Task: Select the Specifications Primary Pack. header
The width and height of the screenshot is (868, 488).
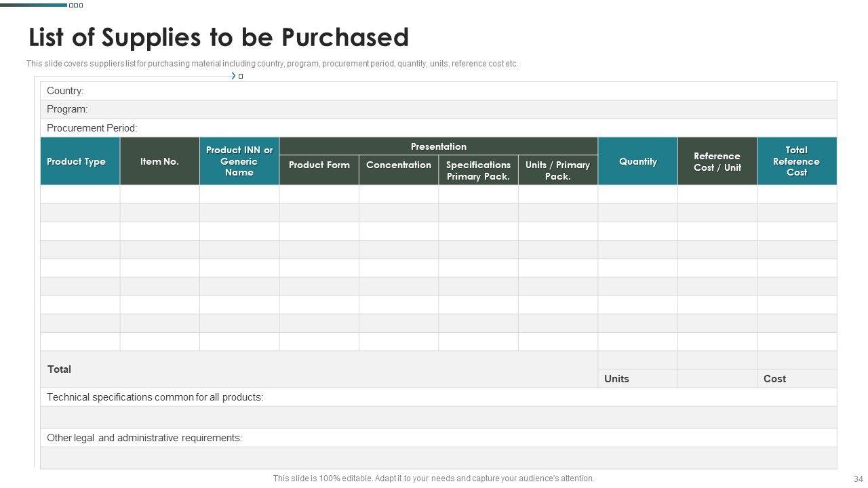Action: (478, 171)
